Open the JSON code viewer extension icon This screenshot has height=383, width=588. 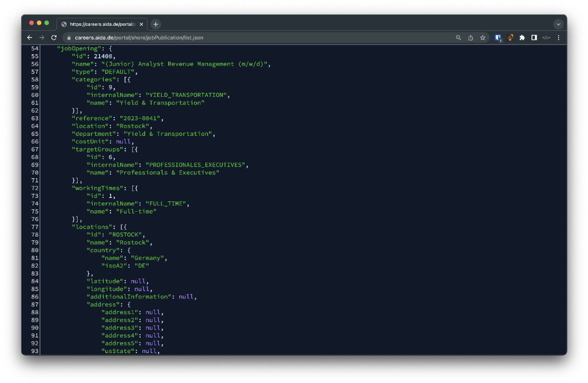546,37
